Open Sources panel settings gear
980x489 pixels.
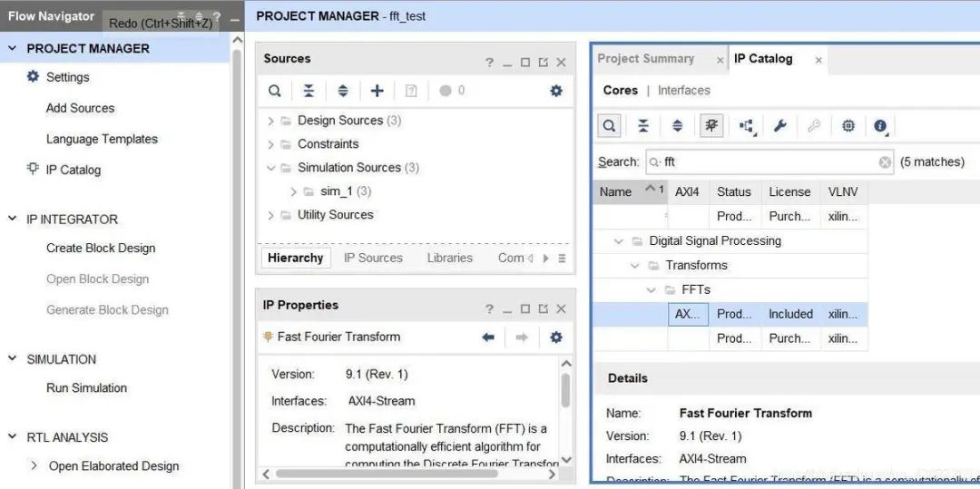(x=555, y=91)
